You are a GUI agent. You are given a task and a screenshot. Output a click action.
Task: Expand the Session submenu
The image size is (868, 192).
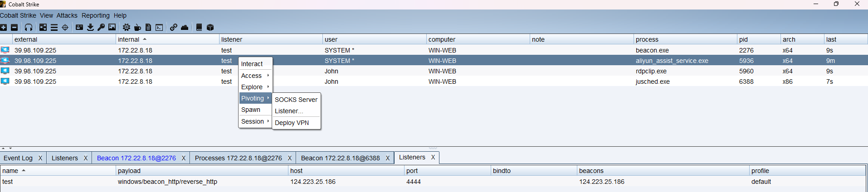[255, 121]
